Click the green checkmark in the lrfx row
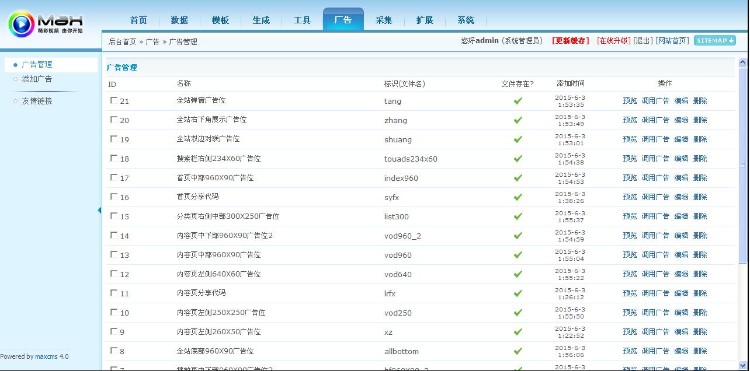 click(518, 293)
